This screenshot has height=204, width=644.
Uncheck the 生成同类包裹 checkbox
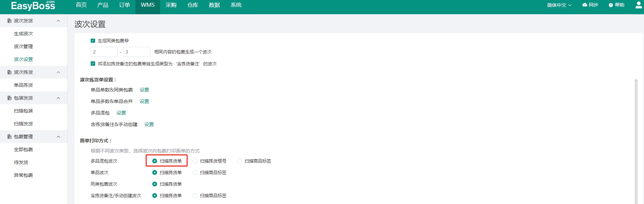(93, 41)
